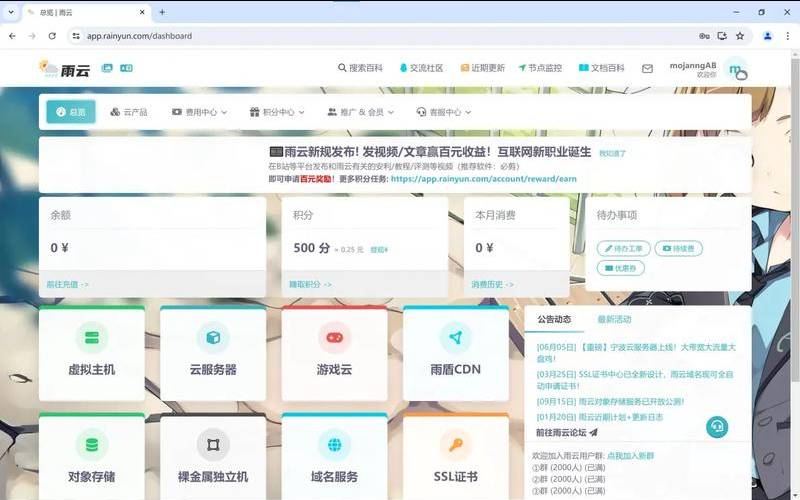The height and width of the screenshot is (500, 800).
Task: Click the browser profile icon
Action: tap(767, 36)
